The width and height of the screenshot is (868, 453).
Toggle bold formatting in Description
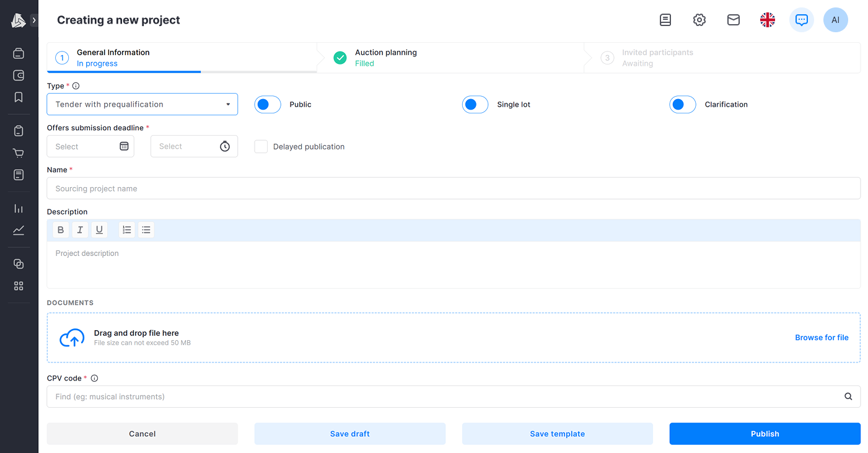pyautogui.click(x=61, y=230)
